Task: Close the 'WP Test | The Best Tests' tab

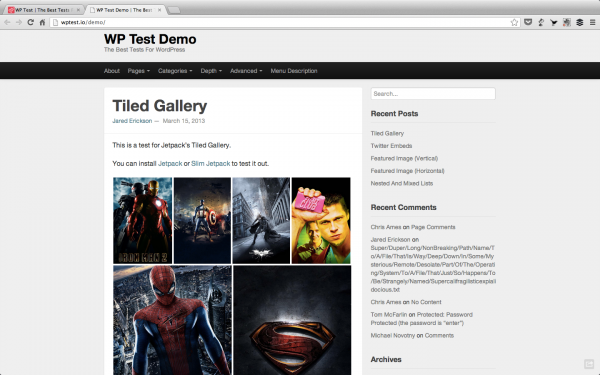Action: (78, 10)
